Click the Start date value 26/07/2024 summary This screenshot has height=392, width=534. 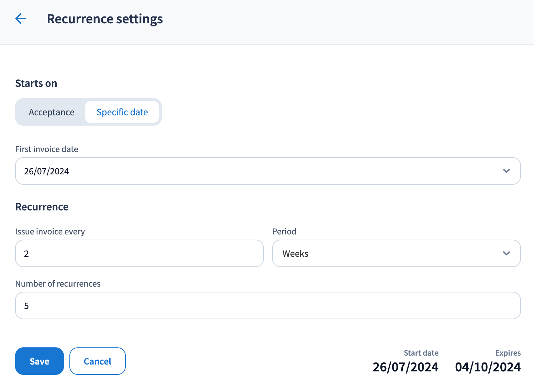point(405,367)
